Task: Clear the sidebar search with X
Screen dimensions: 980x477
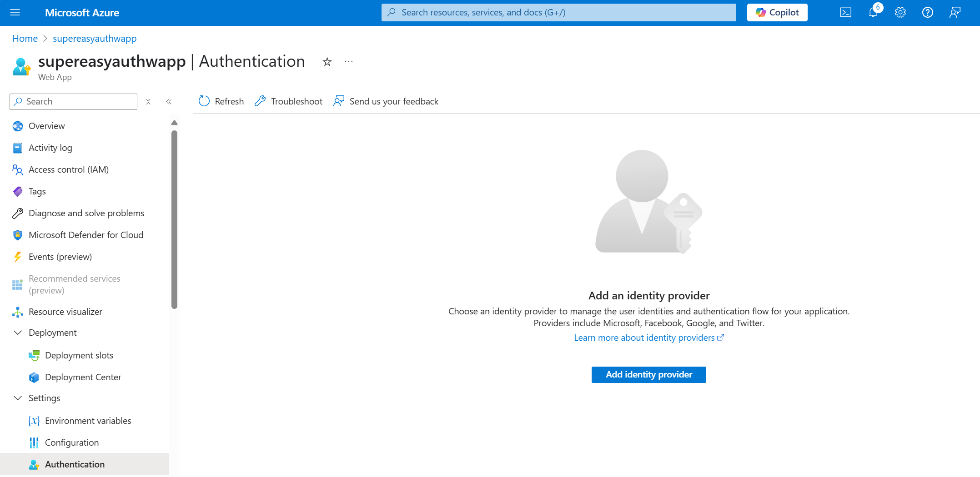Action: tap(148, 102)
